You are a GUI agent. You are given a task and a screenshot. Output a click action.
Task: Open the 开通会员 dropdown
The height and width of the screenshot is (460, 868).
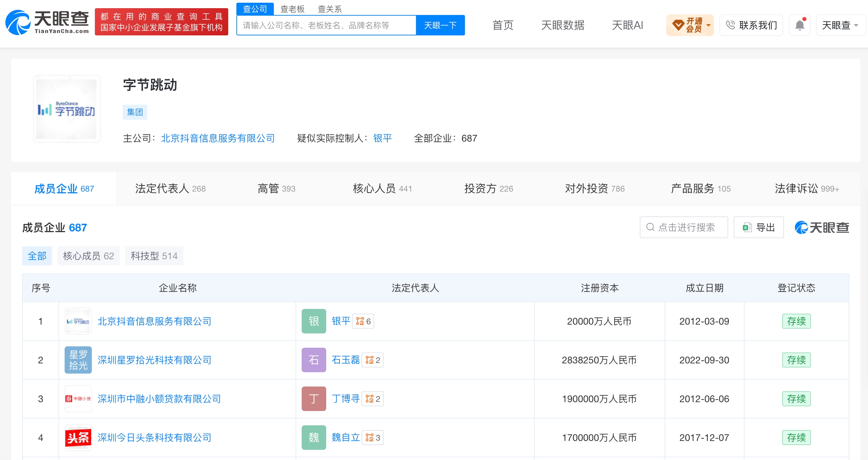click(690, 25)
